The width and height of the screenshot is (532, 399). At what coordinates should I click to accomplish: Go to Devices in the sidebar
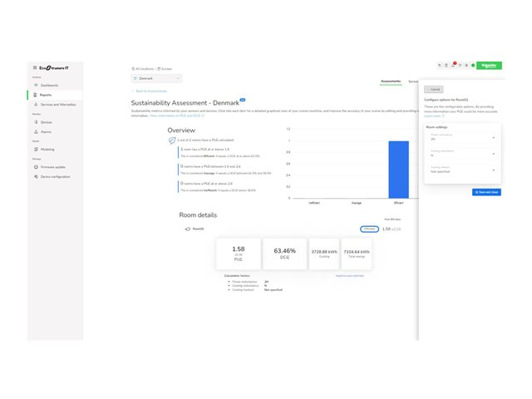point(46,122)
